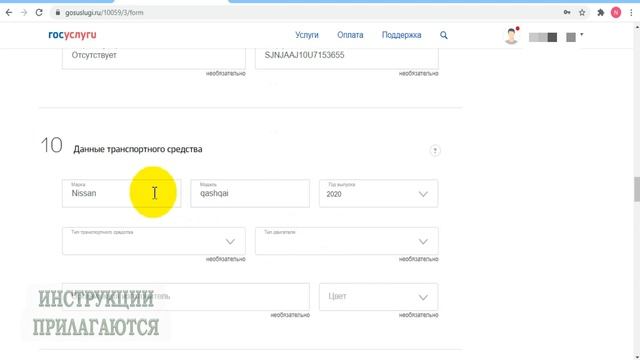The height and width of the screenshot is (360, 640).
Task: Open the Chrome three-dot menu
Action: point(631,13)
